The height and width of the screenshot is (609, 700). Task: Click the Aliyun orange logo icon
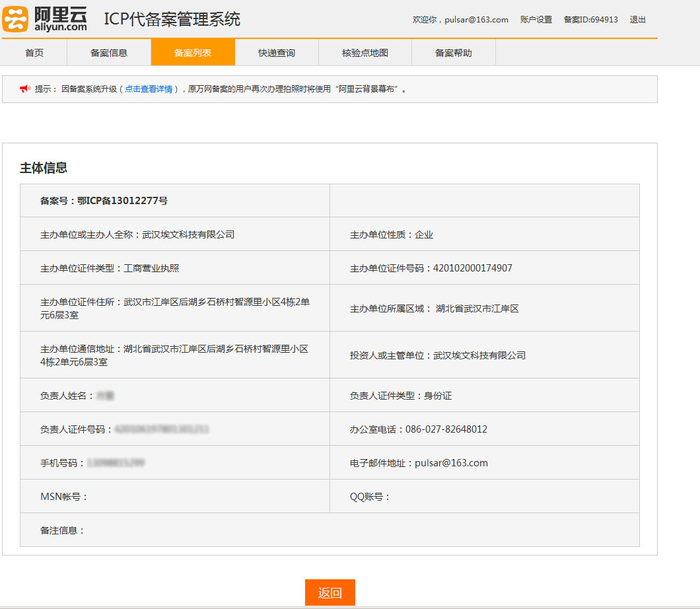(15, 19)
